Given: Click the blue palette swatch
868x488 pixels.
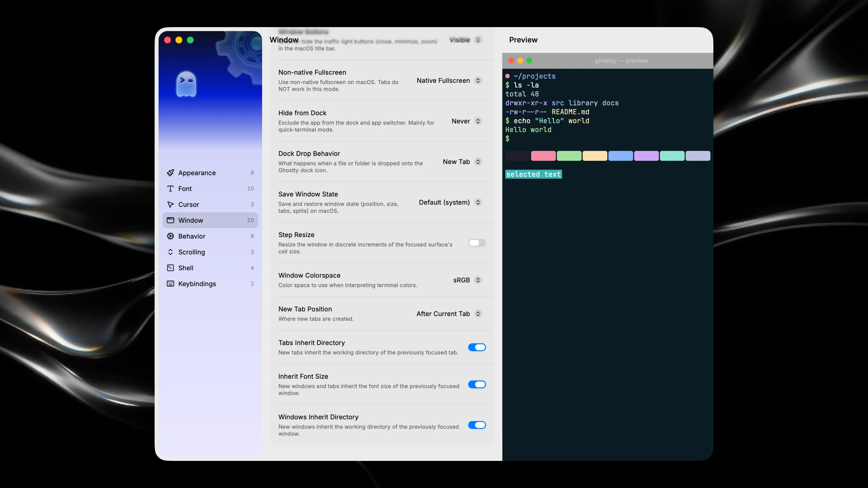Looking at the screenshot, I should (621, 156).
